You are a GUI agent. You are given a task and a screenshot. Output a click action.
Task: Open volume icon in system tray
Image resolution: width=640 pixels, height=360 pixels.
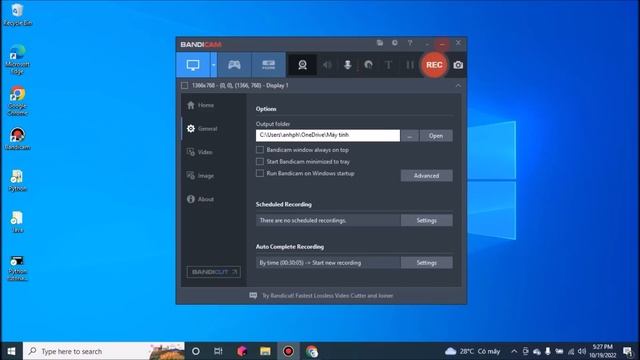(582, 351)
